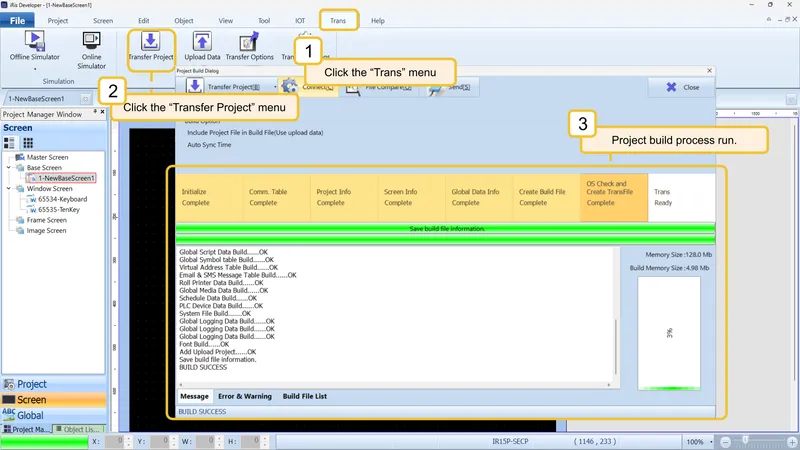Open the Project ribbon tab

(x=58, y=21)
